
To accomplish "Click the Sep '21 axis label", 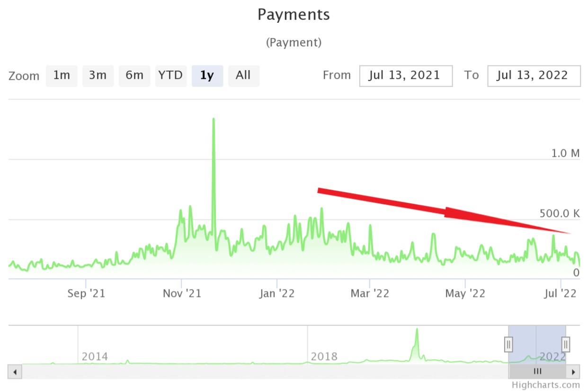I will pyautogui.click(x=86, y=294).
